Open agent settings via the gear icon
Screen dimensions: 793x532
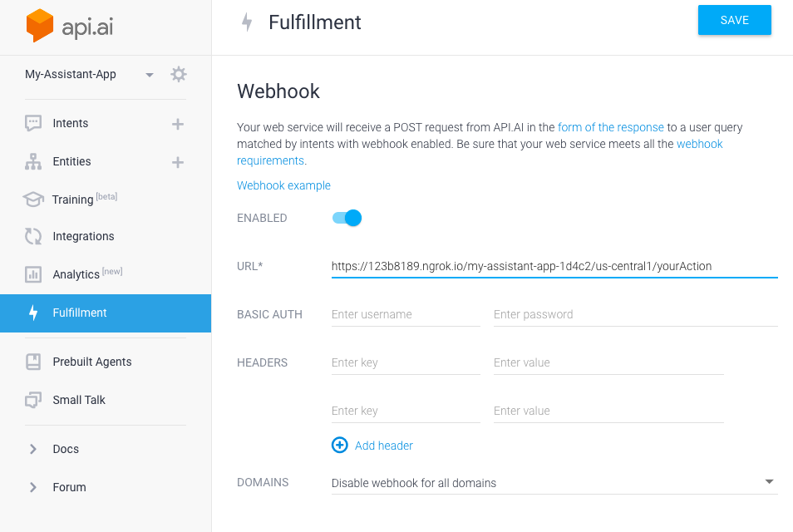pos(178,74)
